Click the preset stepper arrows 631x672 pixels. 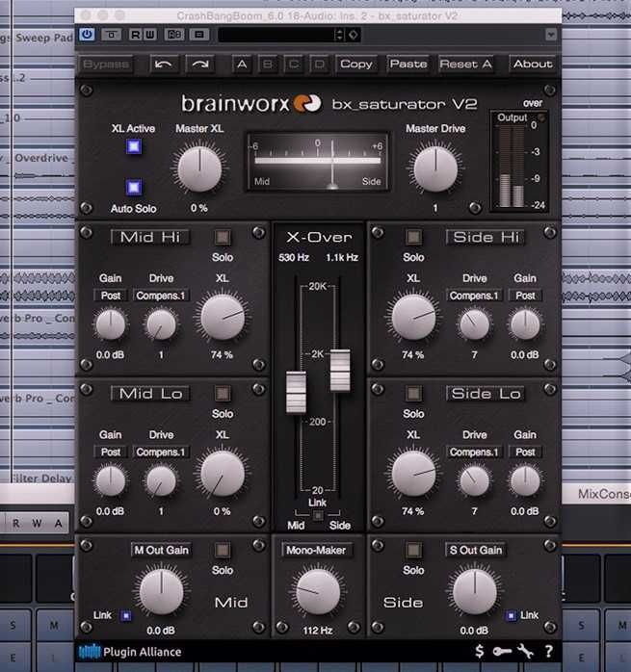click(339, 35)
